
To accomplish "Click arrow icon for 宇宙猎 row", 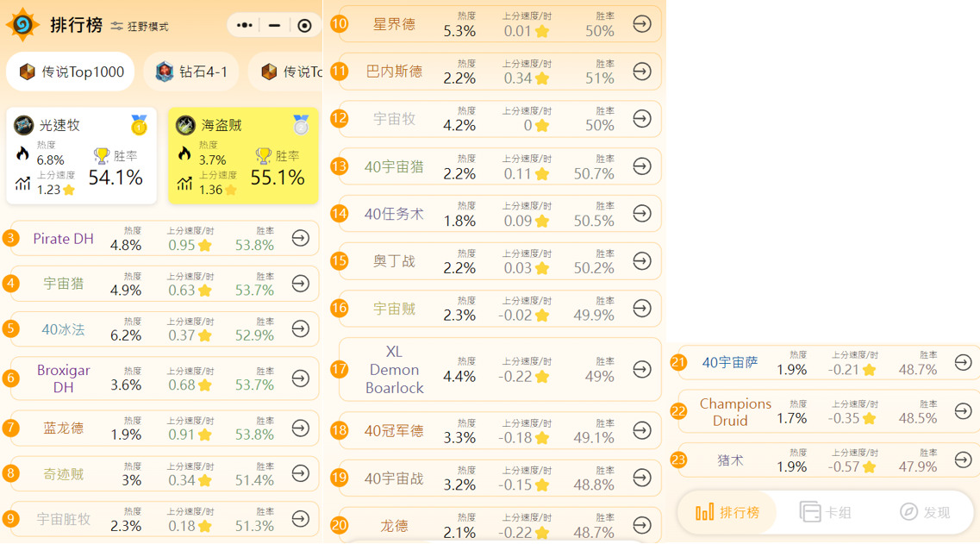I will [x=300, y=283].
